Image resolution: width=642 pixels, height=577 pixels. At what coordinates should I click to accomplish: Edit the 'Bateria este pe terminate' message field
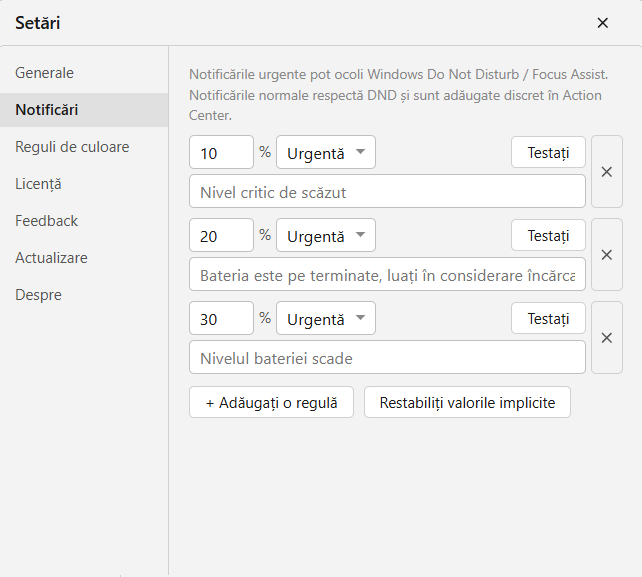[x=387, y=274]
